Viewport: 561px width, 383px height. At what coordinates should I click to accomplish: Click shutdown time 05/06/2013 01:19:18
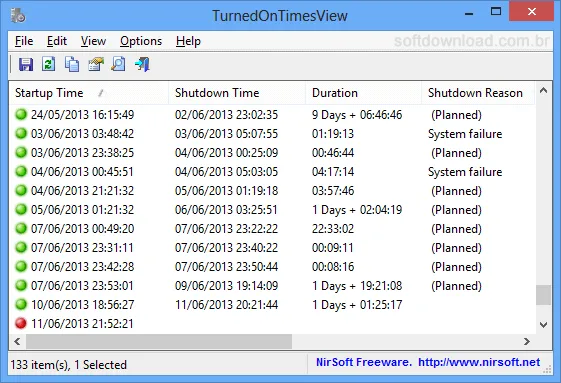pos(226,190)
